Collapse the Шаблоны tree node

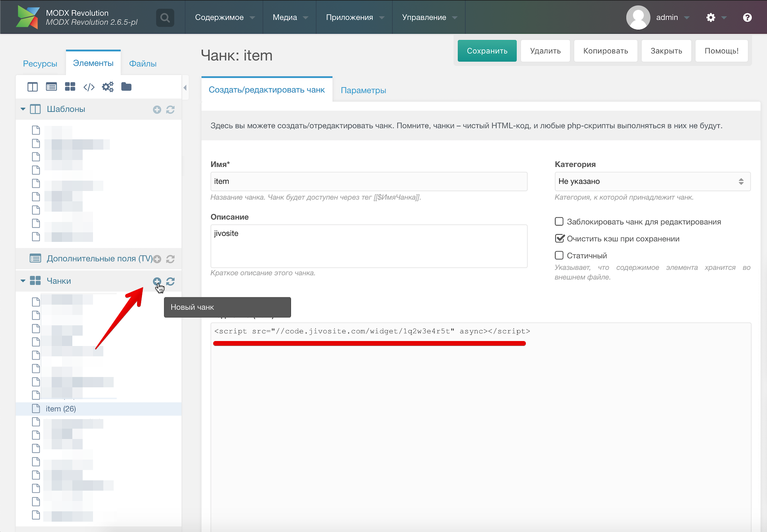23,109
